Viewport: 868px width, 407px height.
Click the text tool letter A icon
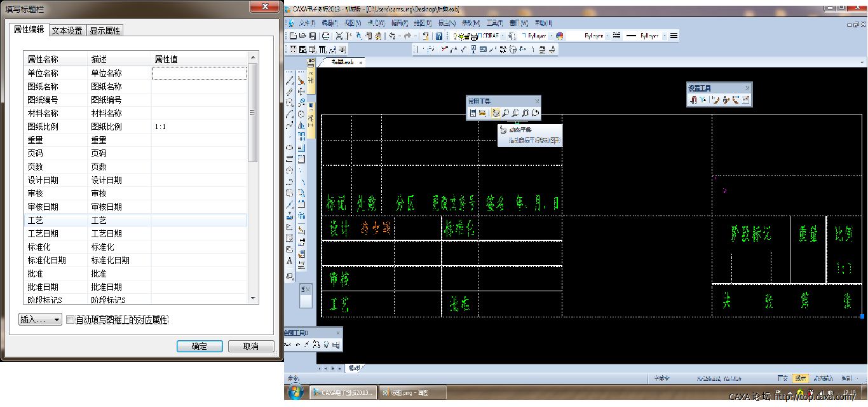[x=290, y=261]
